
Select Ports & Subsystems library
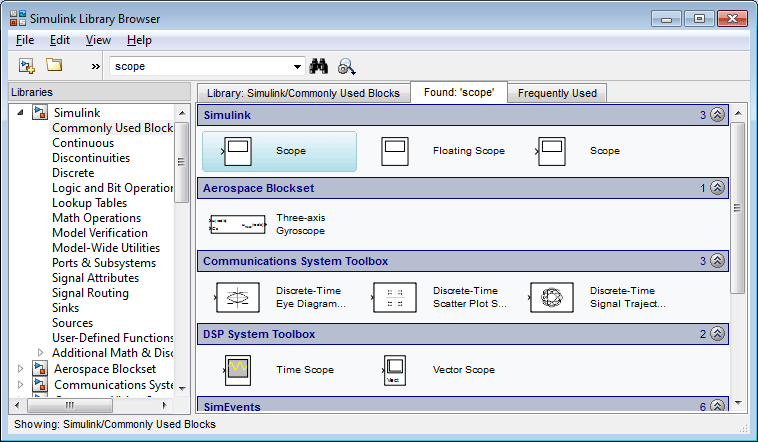pos(104,263)
